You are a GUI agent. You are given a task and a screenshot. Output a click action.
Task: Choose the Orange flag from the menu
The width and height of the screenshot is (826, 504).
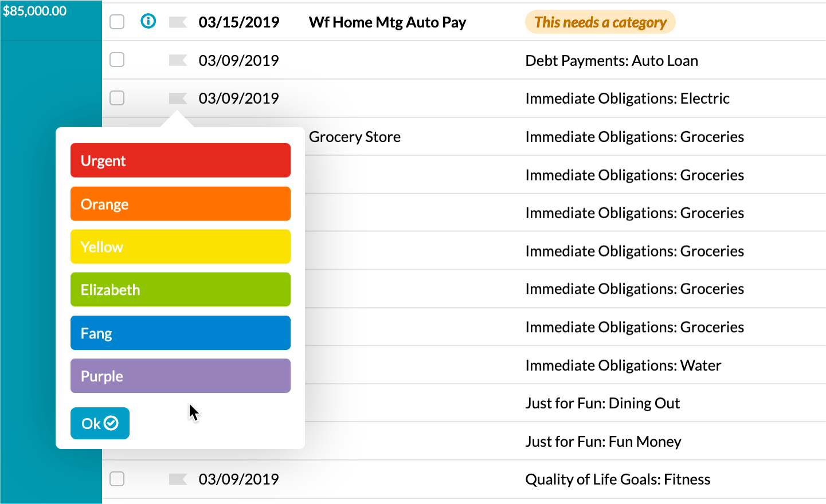[180, 203]
